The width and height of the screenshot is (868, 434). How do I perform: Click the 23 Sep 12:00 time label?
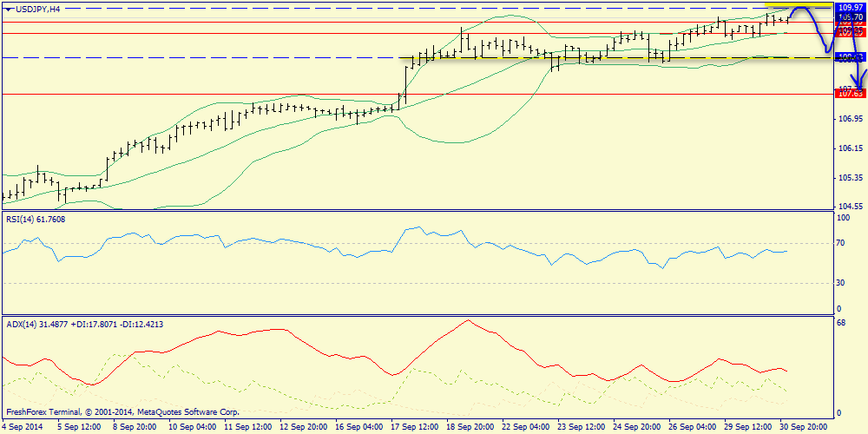click(582, 428)
